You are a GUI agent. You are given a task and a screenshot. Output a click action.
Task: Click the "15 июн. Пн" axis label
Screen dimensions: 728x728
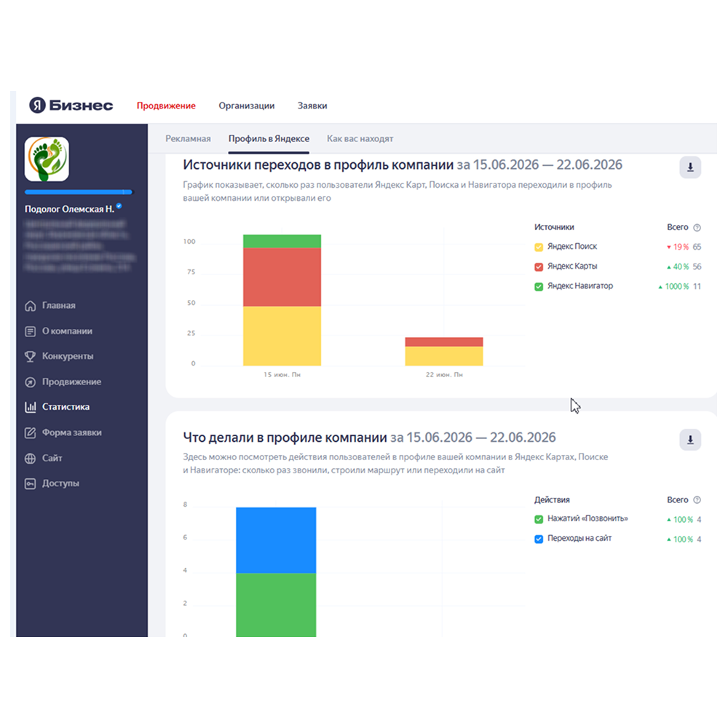[x=282, y=375]
